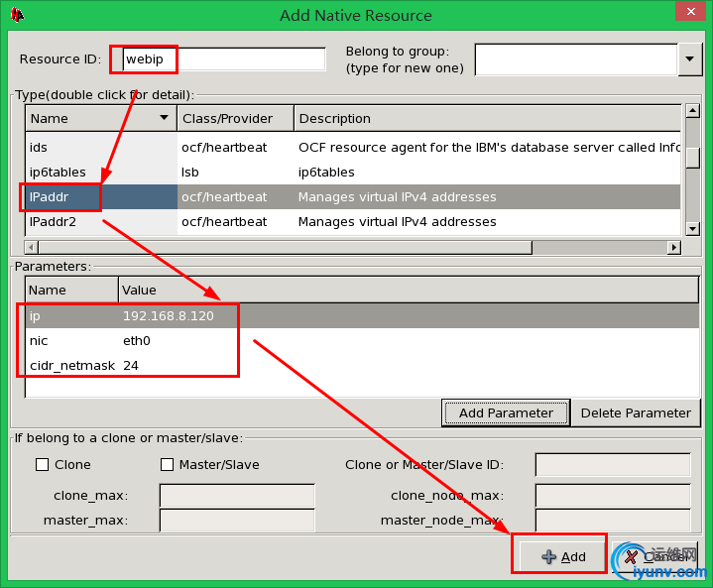The height and width of the screenshot is (588, 713).
Task: Click the cidr_netmask value 24
Action: [131, 366]
